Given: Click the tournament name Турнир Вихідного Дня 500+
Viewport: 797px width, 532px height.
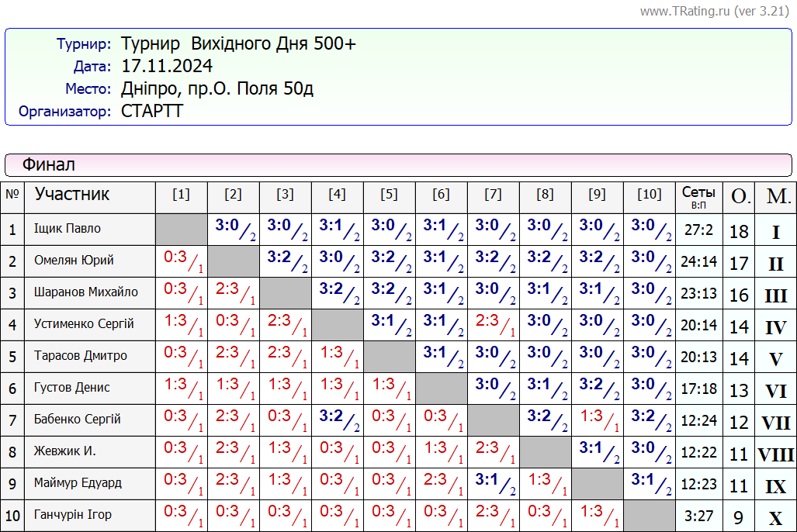Looking at the screenshot, I should coord(238,43).
